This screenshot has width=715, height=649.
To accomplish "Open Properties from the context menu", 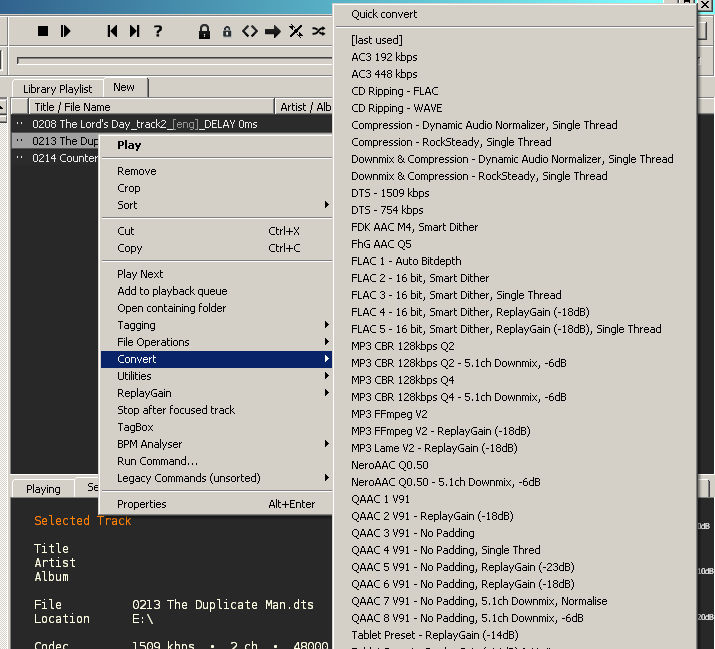I will pyautogui.click(x=216, y=504).
